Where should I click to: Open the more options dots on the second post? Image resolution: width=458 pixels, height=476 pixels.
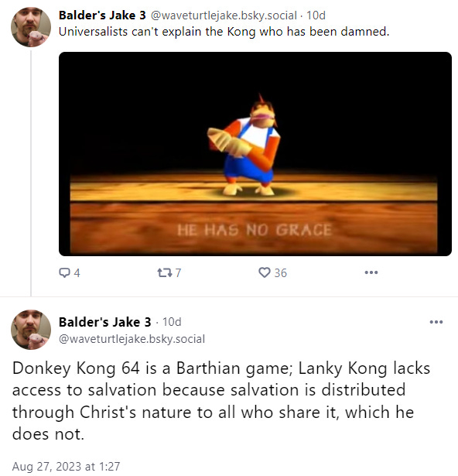pyautogui.click(x=436, y=322)
